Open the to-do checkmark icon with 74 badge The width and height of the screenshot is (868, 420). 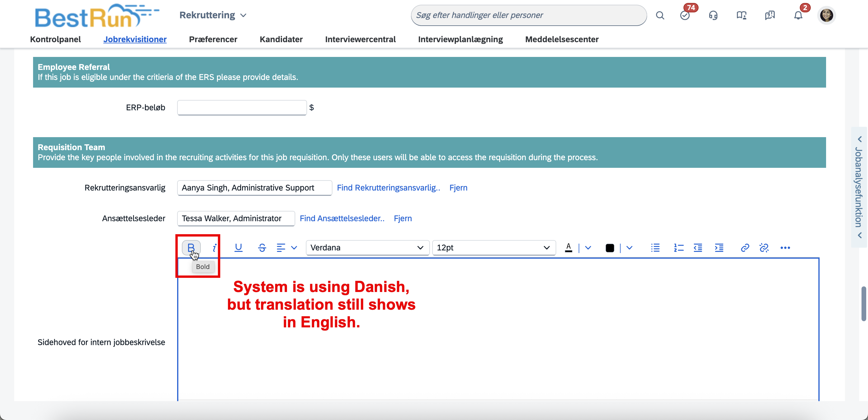pos(685,15)
